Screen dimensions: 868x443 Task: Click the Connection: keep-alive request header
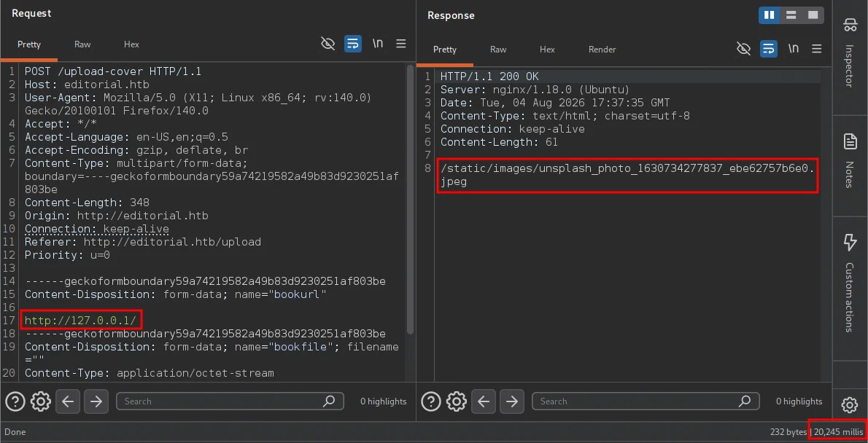[97, 229]
